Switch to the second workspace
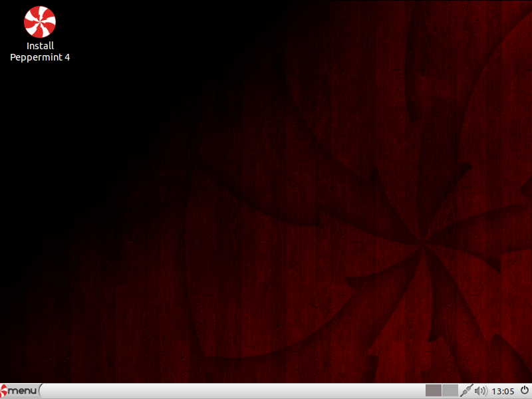 [450, 390]
